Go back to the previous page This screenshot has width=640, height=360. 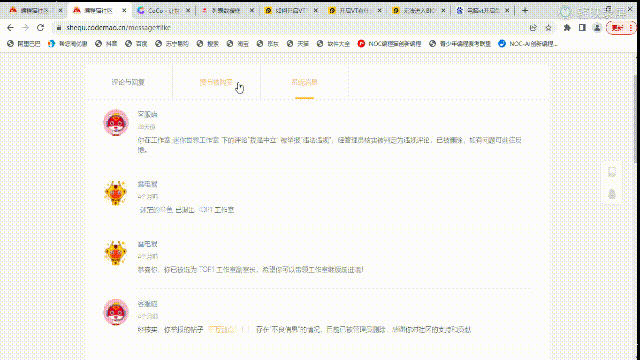coord(10,28)
